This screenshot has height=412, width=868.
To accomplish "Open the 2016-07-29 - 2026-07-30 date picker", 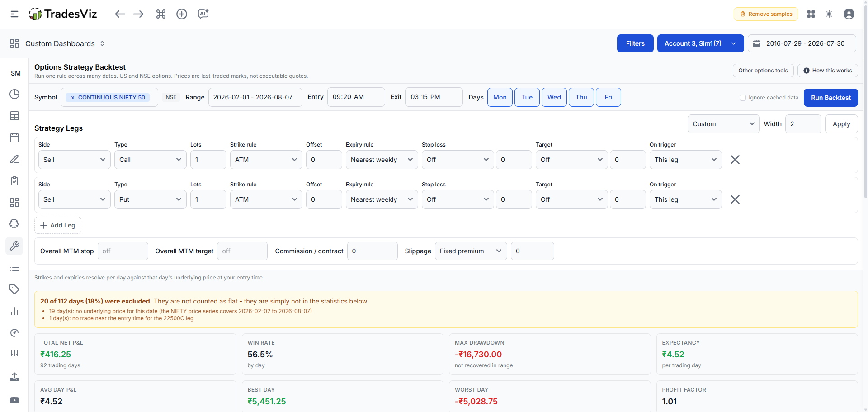I will (x=802, y=43).
